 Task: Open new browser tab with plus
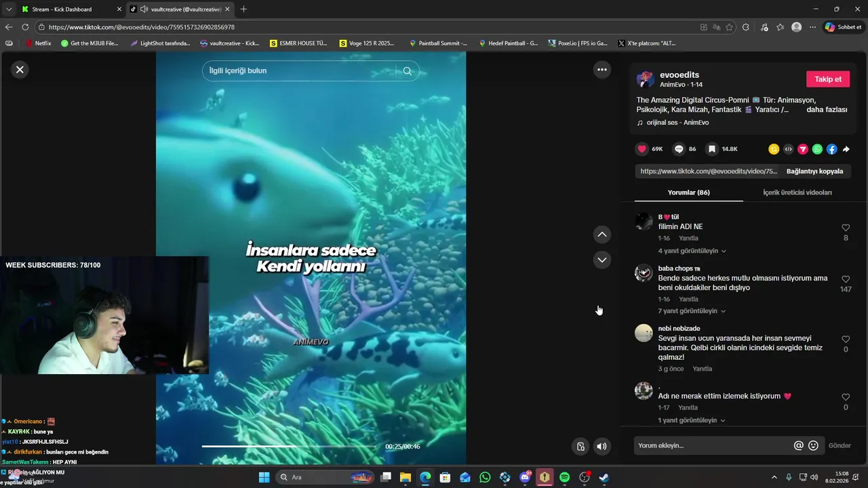click(x=243, y=9)
